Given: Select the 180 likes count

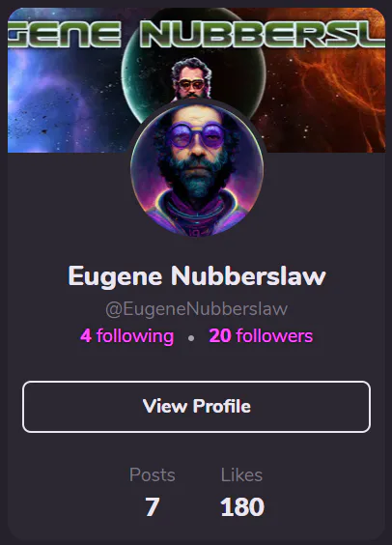Looking at the screenshot, I should click(x=242, y=506).
